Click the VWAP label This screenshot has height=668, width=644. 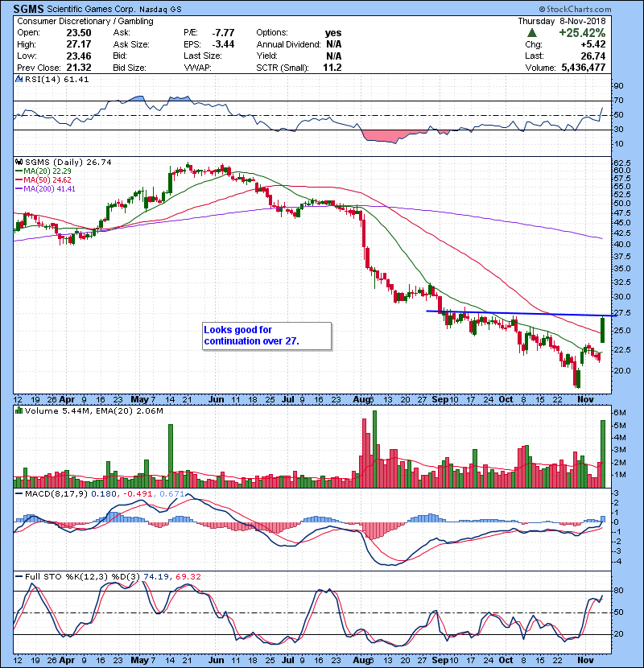[x=197, y=68]
